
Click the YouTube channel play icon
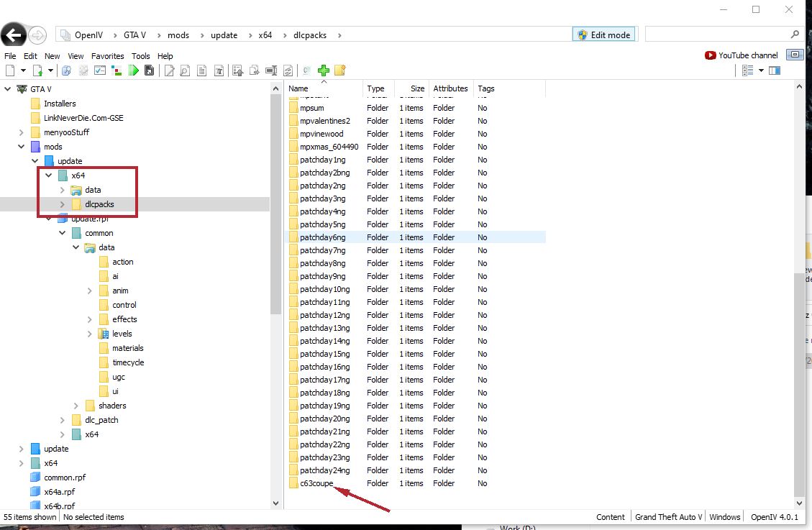click(x=711, y=55)
